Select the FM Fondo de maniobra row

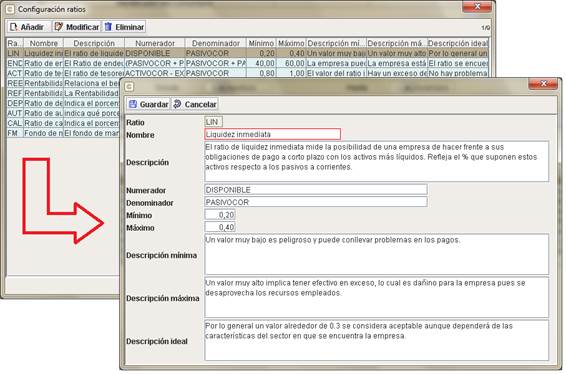coord(63,133)
